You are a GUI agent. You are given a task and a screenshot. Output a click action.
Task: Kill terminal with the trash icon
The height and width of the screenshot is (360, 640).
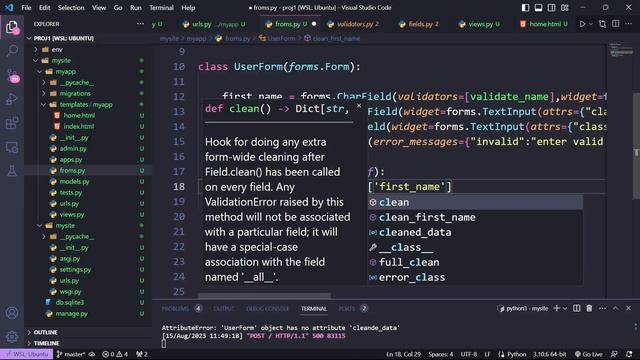pos(589,309)
